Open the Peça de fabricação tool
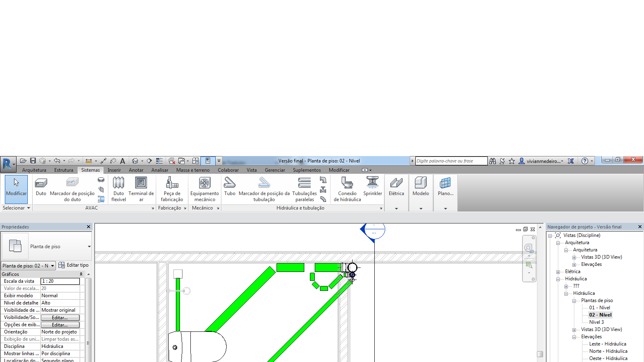The image size is (644, 362). click(x=172, y=189)
